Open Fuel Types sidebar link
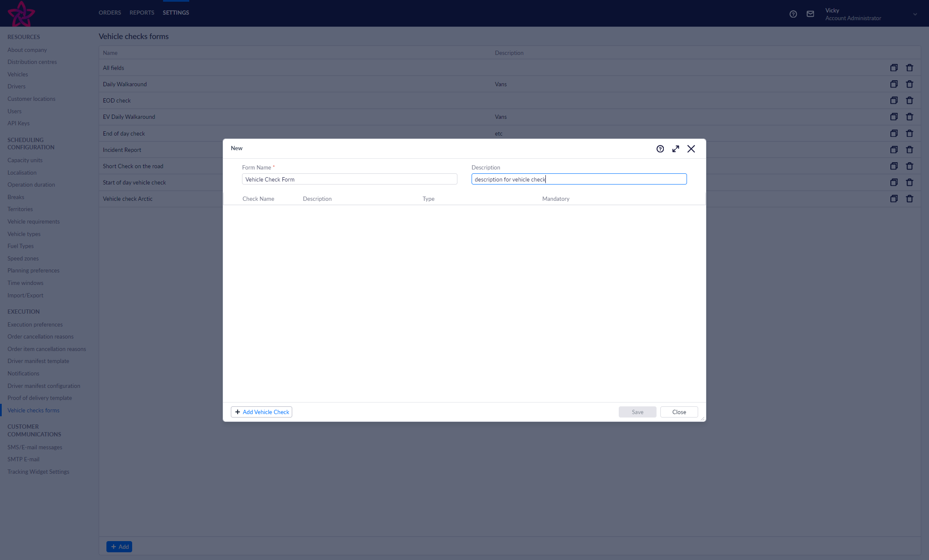 pos(21,246)
